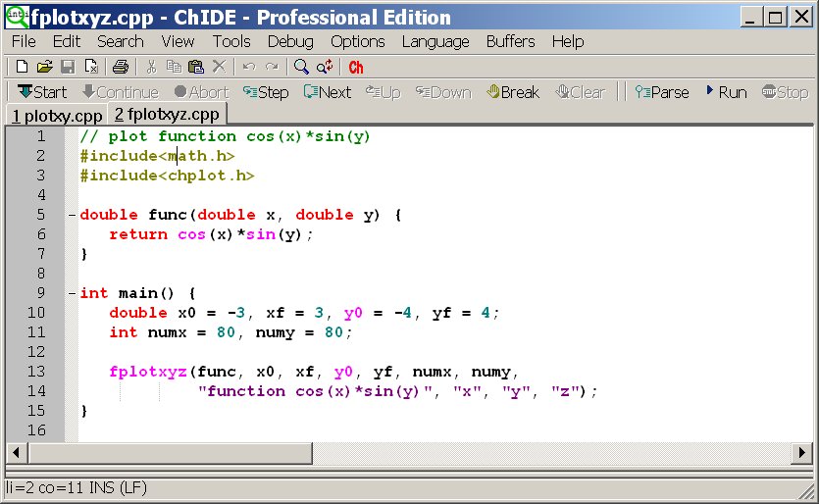Open the Buffers menu
819x504 pixels.
pos(510,41)
